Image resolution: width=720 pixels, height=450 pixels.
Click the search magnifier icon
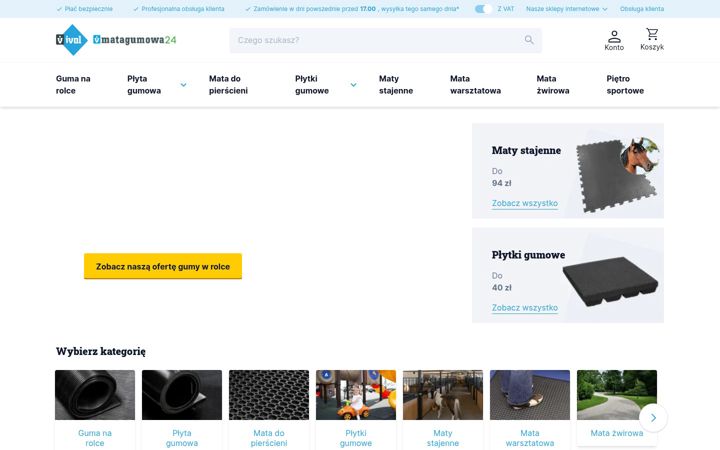(x=529, y=40)
